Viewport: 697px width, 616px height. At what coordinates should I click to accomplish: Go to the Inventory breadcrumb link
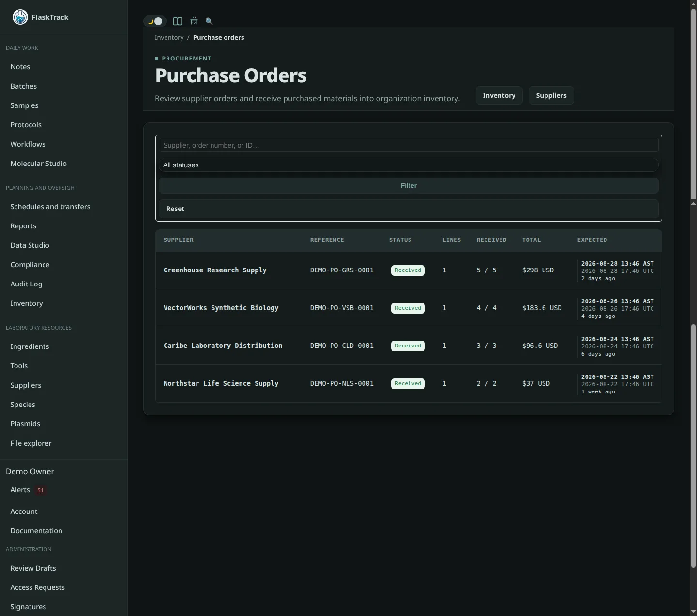click(x=169, y=37)
